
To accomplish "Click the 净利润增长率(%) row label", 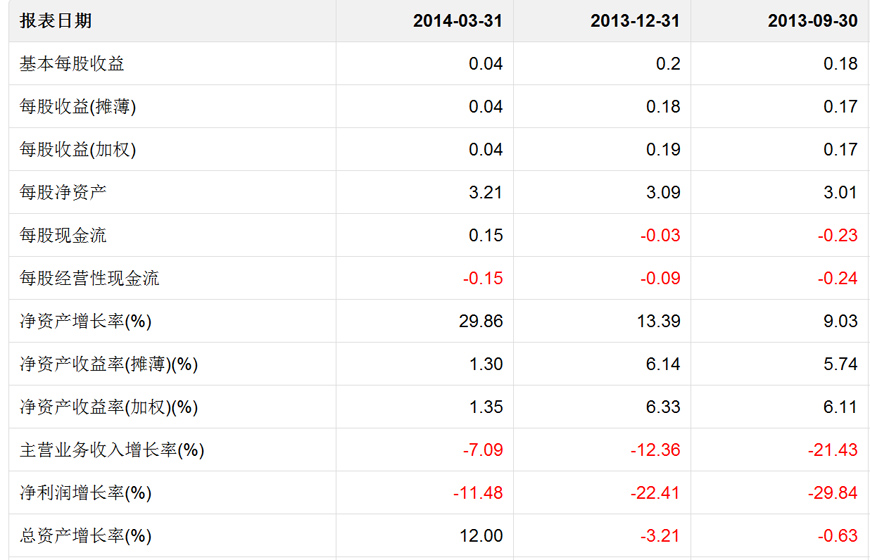I will 86,494.
